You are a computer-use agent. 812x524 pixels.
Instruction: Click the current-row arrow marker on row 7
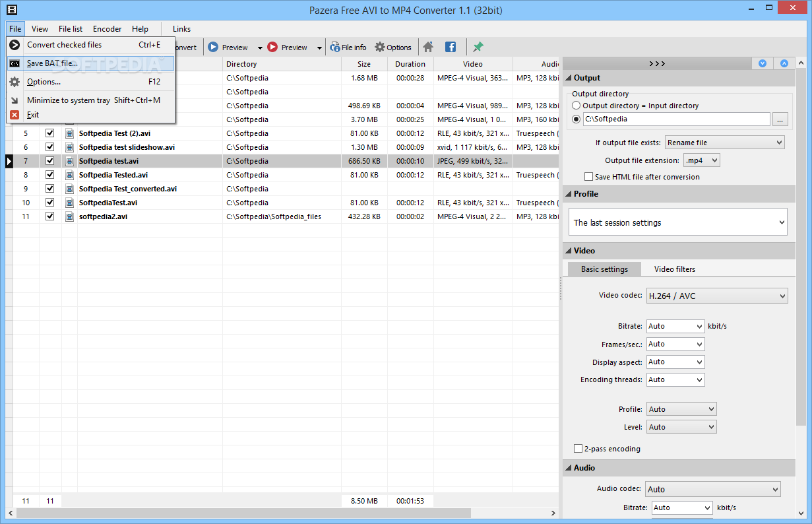tap(9, 161)
